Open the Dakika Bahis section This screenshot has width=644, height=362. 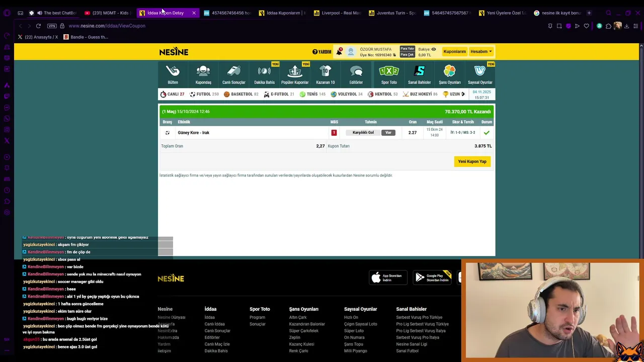(264, 74)
